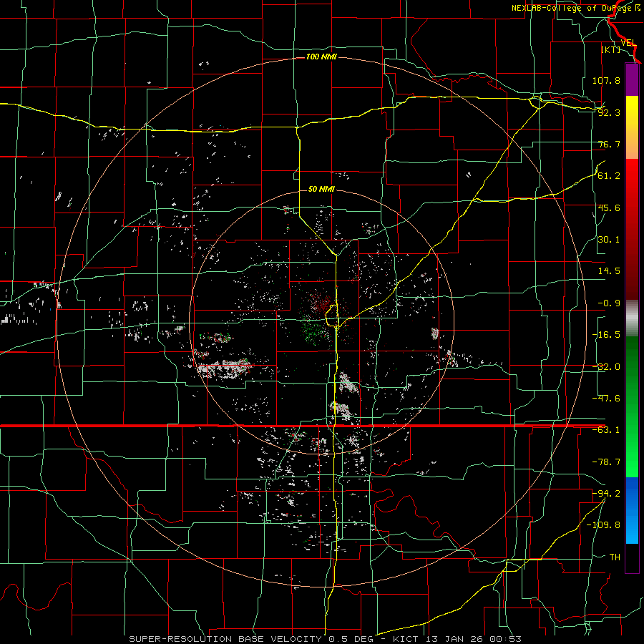Image resolution: width=644 pixels, height=644 pixels.
Task: Click the 92.3 velocity scale value
Action: tap(609, 112)
